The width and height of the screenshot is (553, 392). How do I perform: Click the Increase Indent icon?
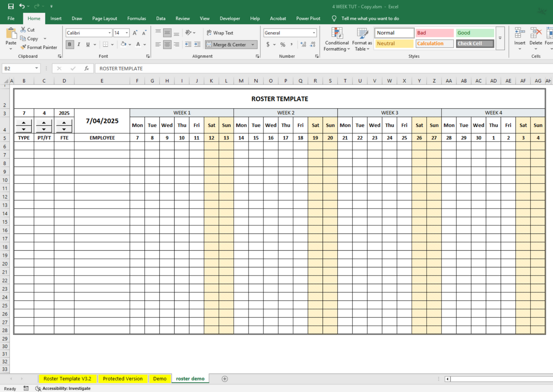click(x=197, y=44)
